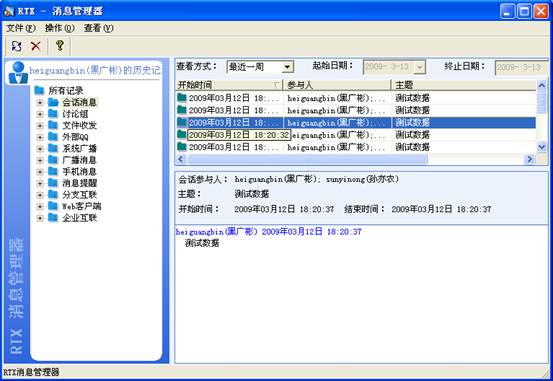Click the participants text with sunyinong
Viewport: 553px width, 381px height.
316,179
